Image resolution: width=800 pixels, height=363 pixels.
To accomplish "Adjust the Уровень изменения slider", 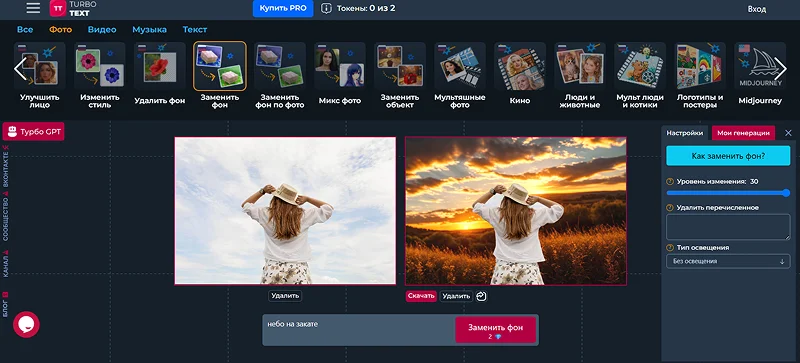I will pos(728,193).
